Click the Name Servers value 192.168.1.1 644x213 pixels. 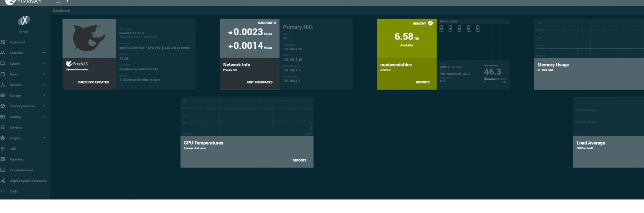[x=291, y=81]
